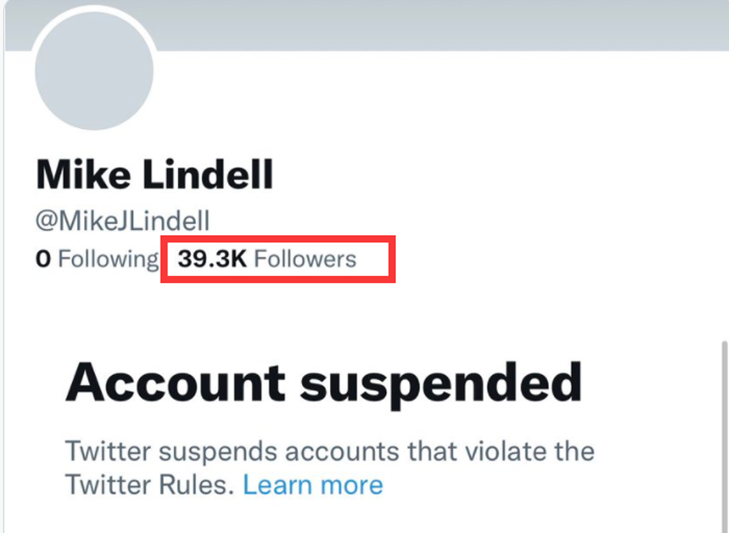Click the word Following
729x533 pixels.
pyautogui.click(x=107, y=260)
